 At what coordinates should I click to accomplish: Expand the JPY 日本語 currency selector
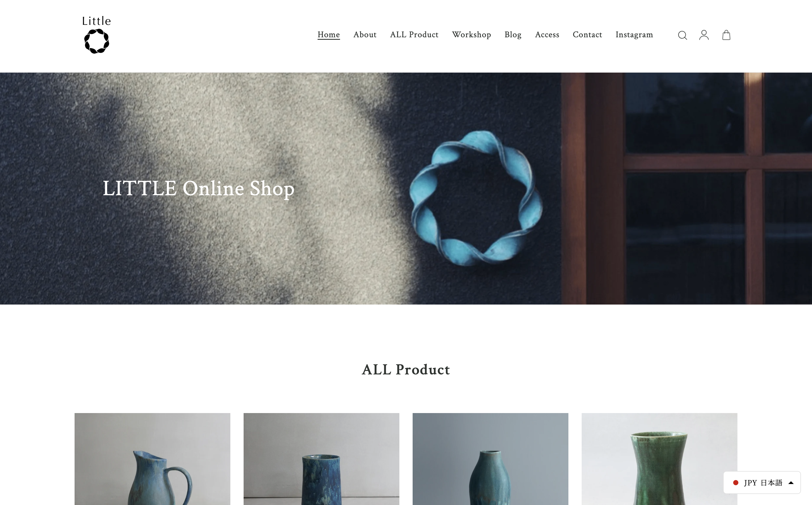762,483
